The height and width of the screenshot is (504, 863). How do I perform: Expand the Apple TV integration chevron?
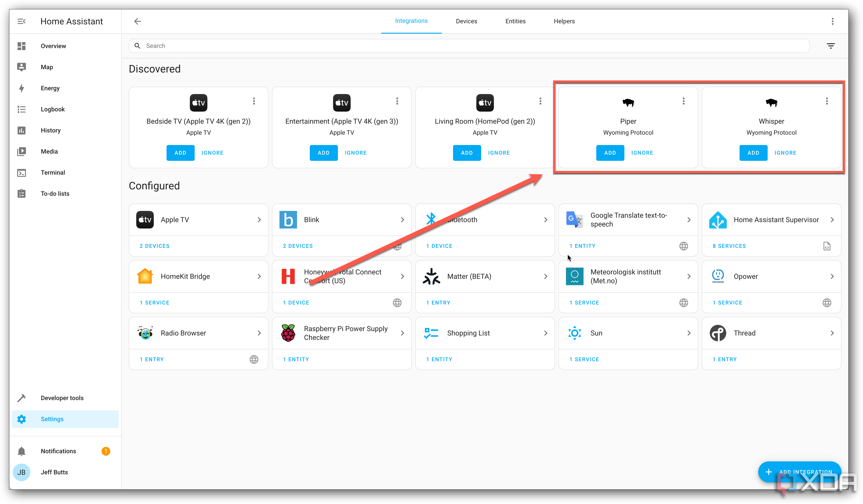259,220
